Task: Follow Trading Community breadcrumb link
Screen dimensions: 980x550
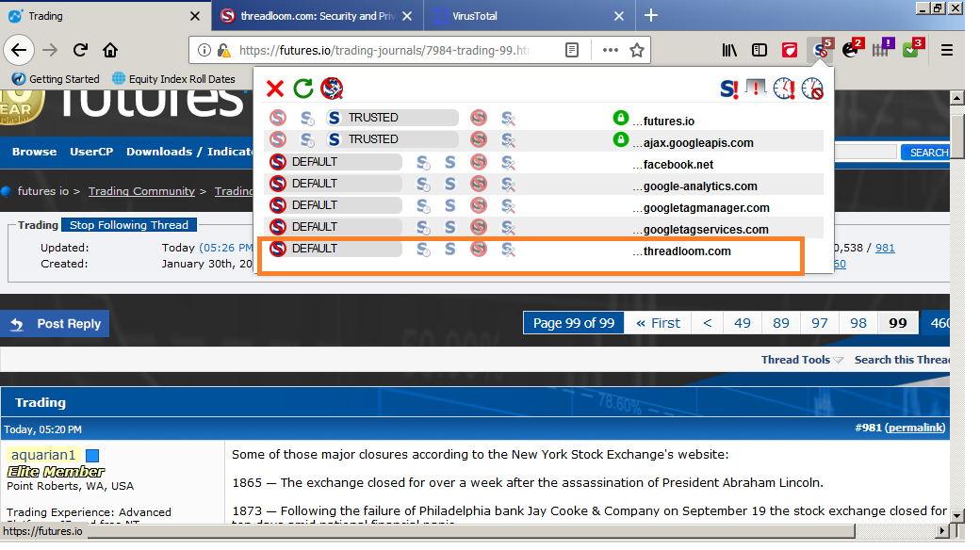Action: (x=141, y=191)
